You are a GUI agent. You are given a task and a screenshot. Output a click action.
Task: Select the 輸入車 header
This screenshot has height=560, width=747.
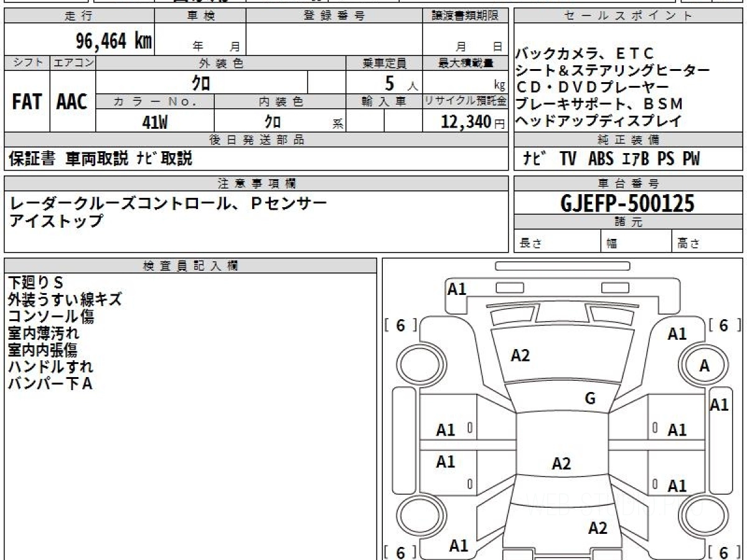click(384, 101)
